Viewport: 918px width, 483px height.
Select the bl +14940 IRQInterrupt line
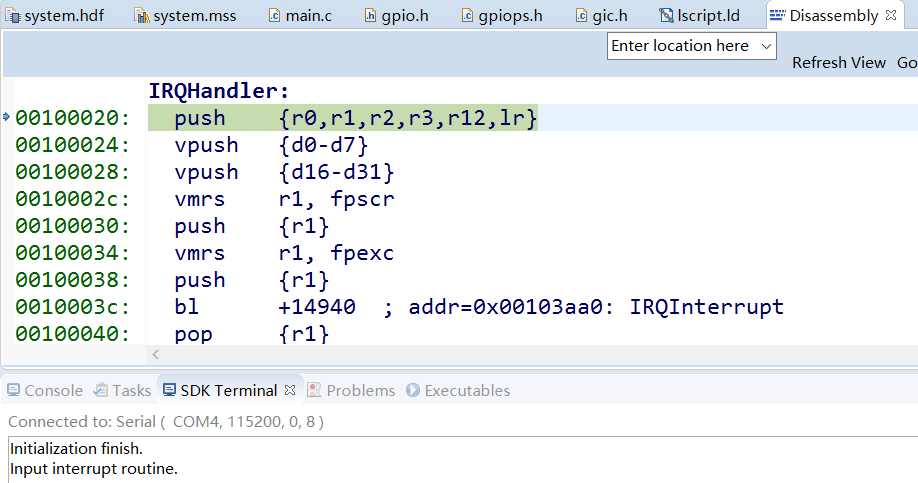479,307
